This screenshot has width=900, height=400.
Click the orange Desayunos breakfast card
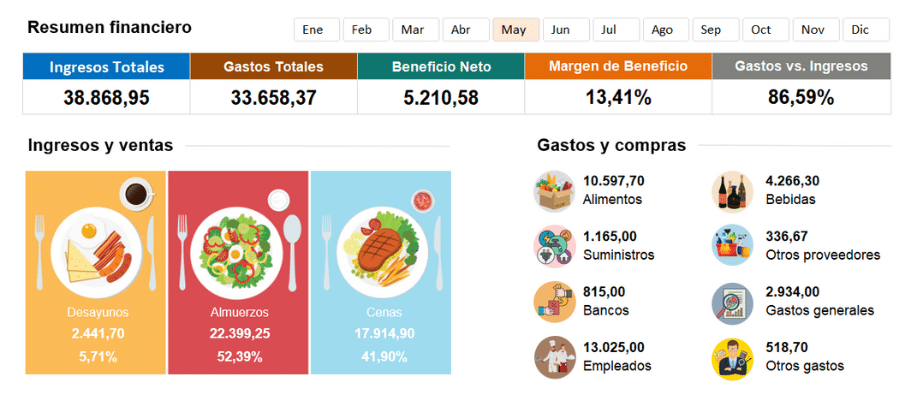click(x=96, y=272)
